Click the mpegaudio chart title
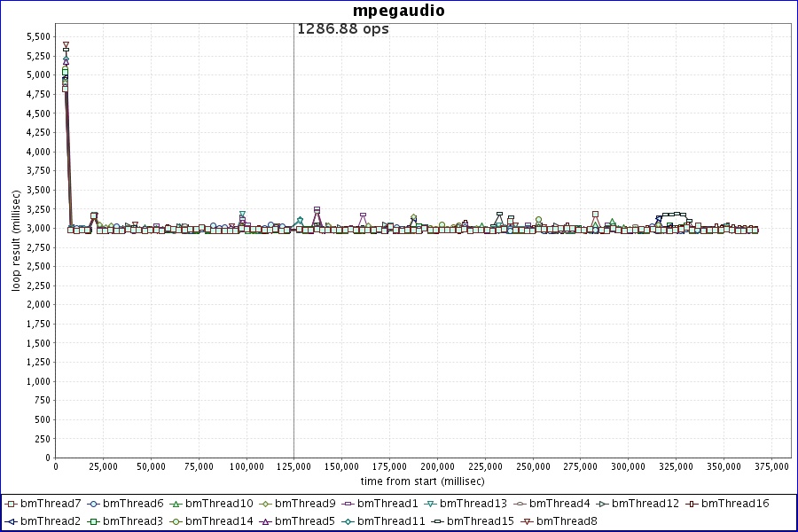 click(x=398, y=11)
